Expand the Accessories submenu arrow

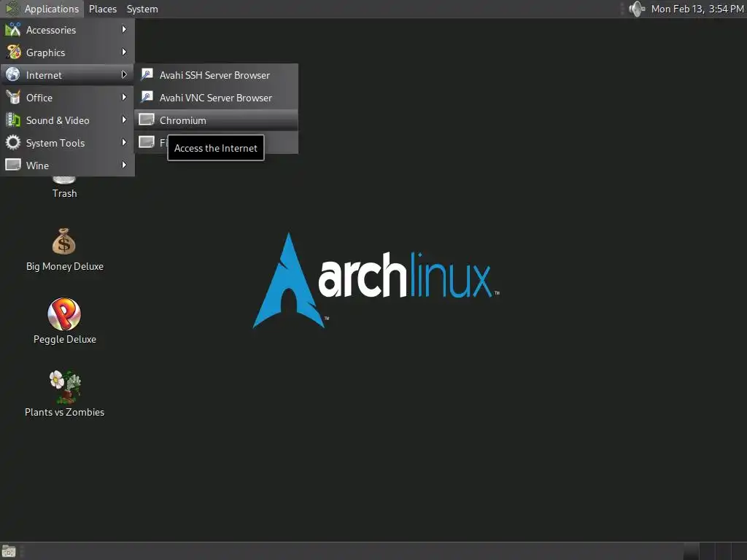point(124,29)
